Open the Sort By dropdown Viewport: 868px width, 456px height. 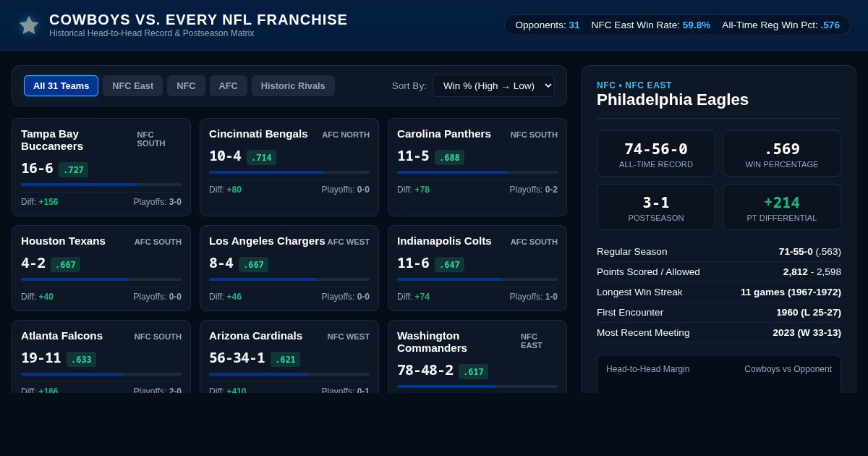click(x=493, y=85)
